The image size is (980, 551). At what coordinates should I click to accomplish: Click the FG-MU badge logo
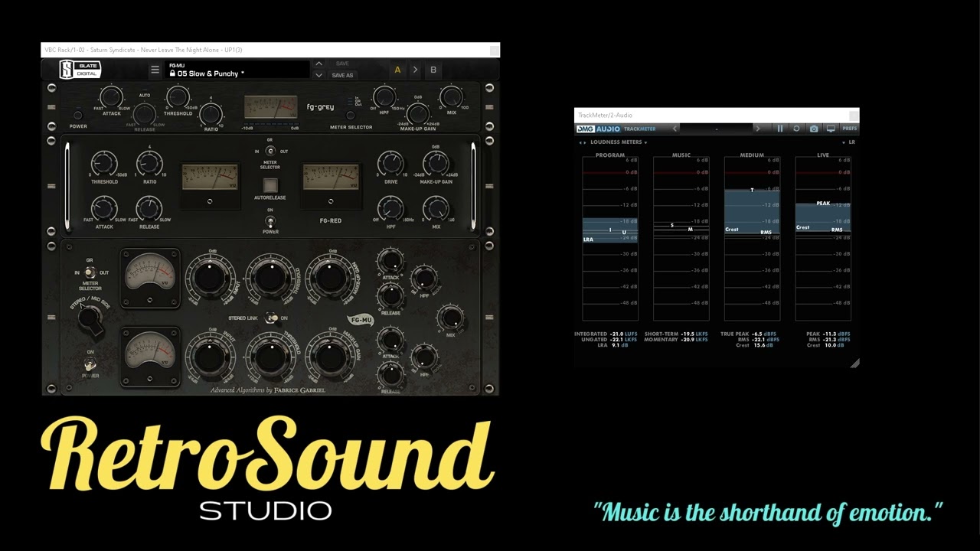[x=361, y=320]
